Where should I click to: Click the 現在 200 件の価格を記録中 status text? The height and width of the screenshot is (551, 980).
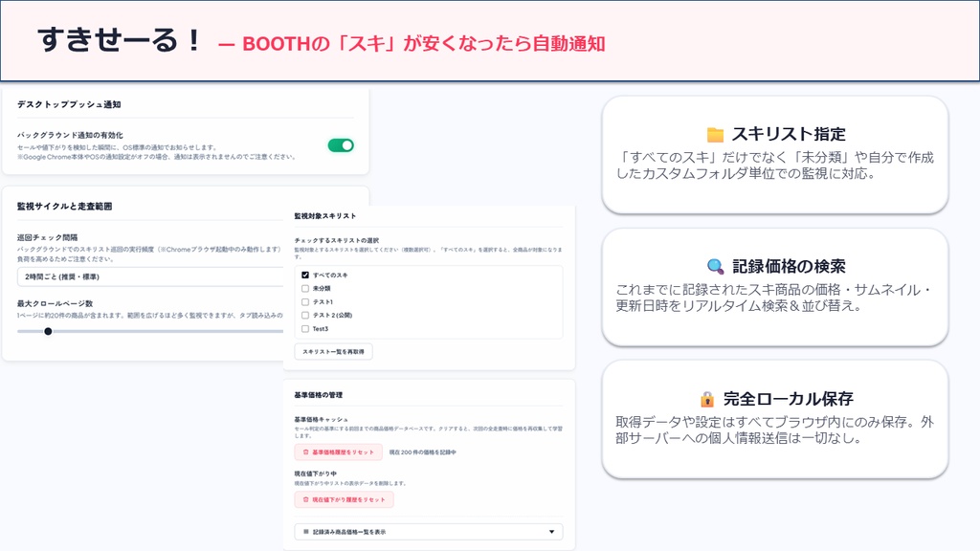pos(422,452)
